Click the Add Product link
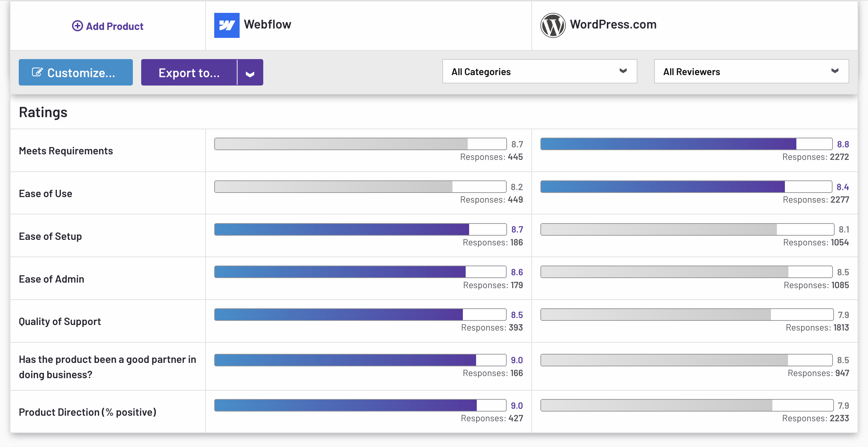Screen dimensions: 868x447 114,26
